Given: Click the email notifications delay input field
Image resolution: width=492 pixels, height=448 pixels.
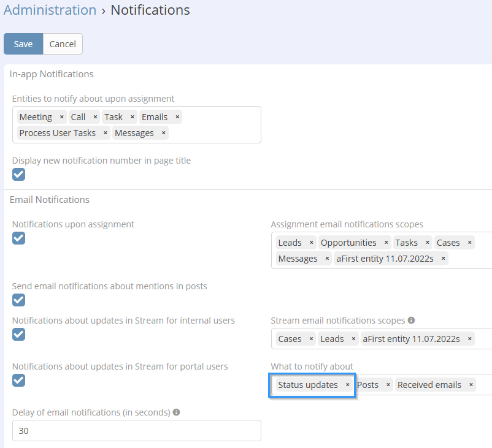Looking at the screenshot, I should click(x=136, y=431).
